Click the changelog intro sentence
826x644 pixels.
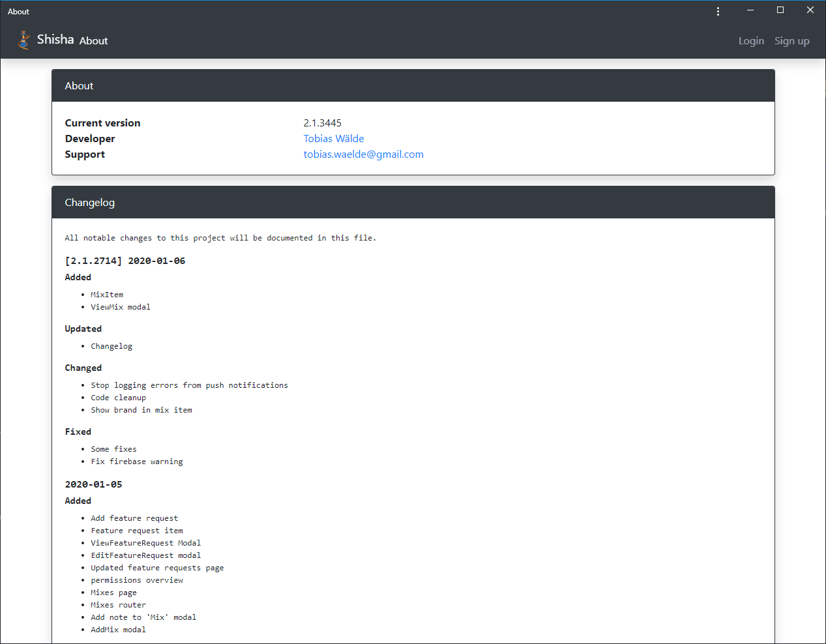pos(220,238)
